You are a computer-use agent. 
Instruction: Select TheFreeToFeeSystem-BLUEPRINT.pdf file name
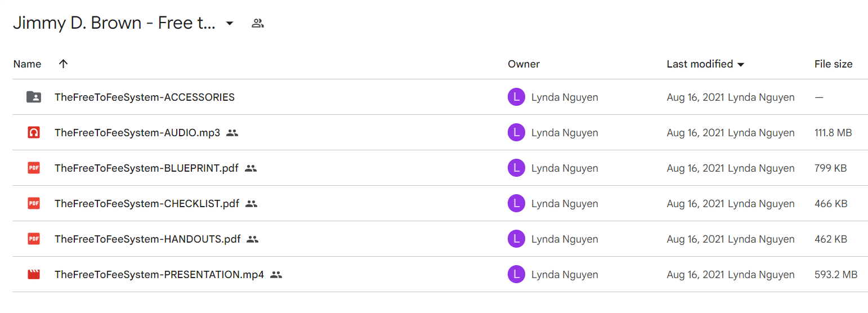click(x=146, y=168)
